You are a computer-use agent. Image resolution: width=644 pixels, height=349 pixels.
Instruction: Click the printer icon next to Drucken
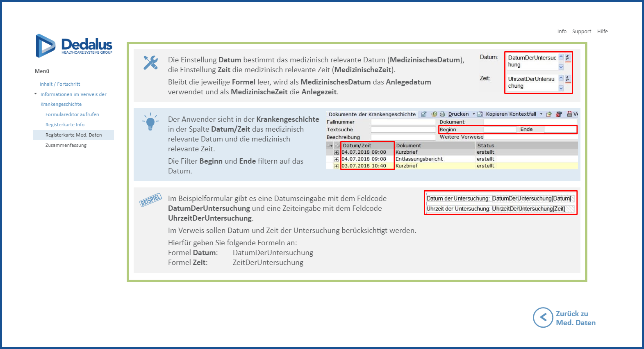442,114
